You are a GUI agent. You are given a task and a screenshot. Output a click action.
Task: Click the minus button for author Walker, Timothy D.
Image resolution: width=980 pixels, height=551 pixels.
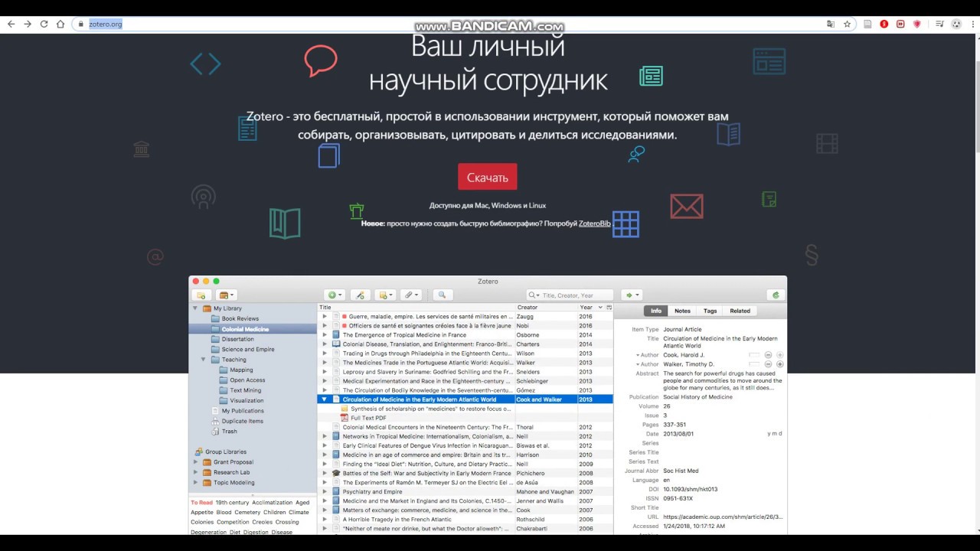tap(768, 364)
